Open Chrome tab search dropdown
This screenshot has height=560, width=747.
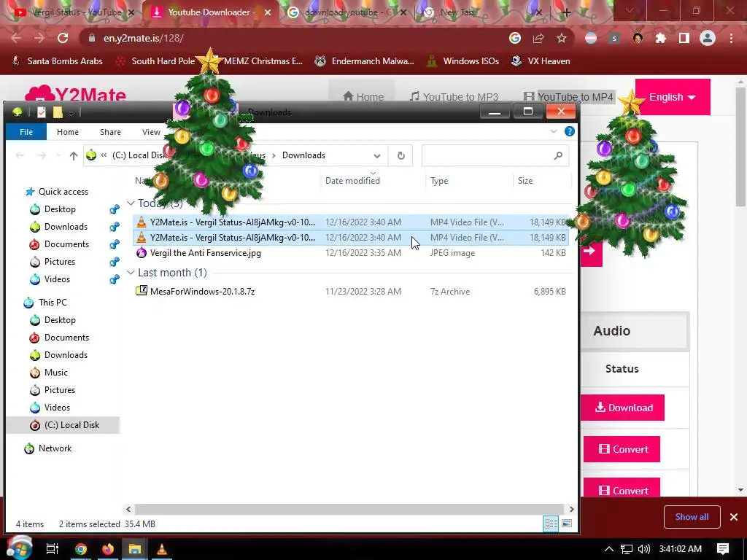[x=630, y=10]
